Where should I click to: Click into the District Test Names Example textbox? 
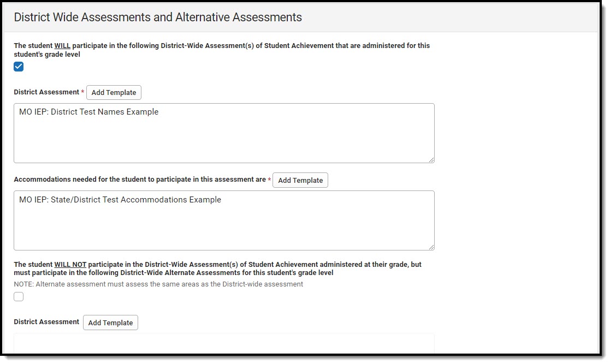point(224,133)
